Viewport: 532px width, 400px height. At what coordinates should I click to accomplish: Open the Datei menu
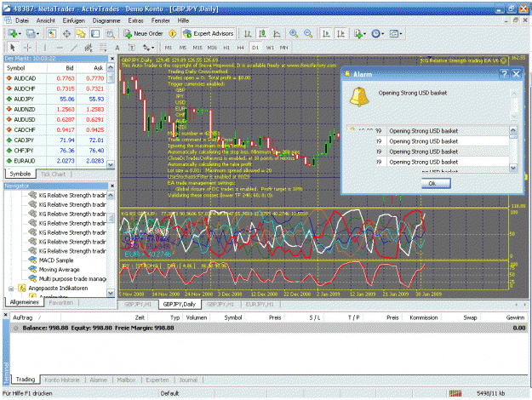[22, 20]
